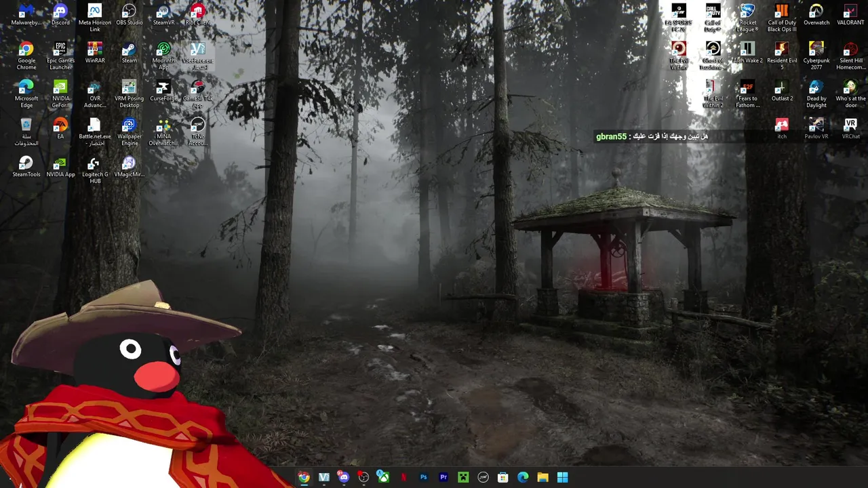Select the Recycle Bin icon
868x488 pixels.
click(26, 131)
